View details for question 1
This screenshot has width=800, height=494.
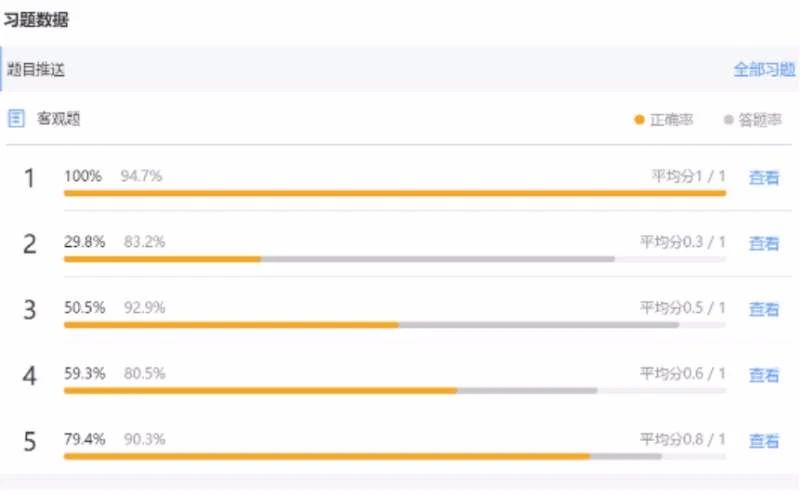click(x=764, y=178)
